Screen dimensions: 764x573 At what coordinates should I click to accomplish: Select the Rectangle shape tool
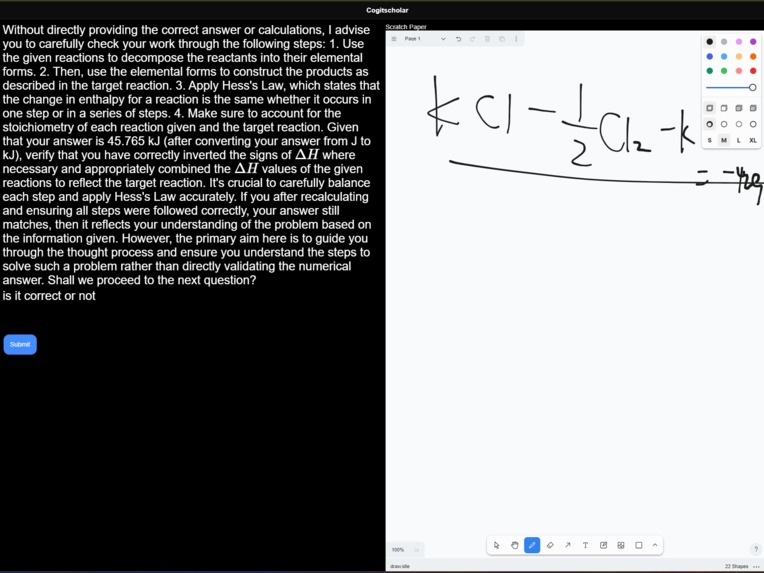[x=639, y=545]
